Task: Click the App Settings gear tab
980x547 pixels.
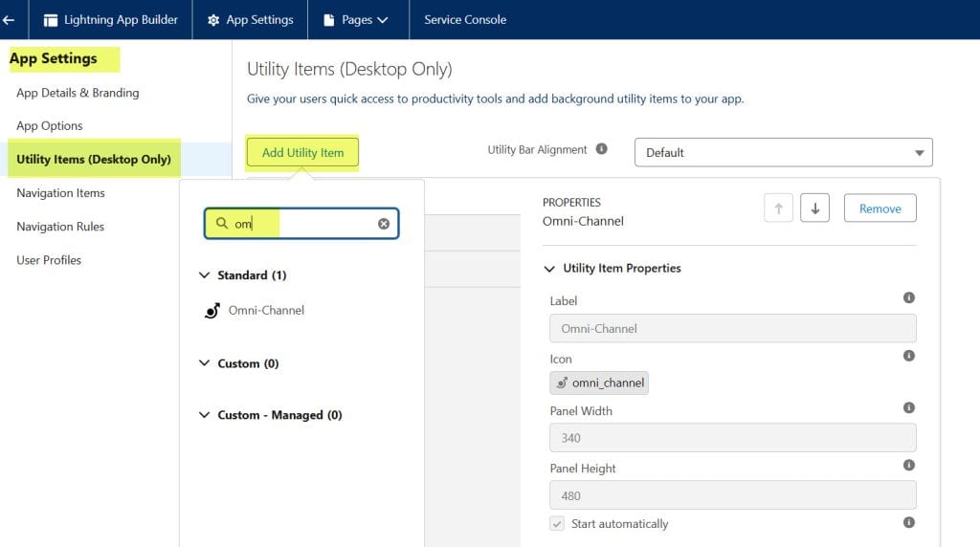Action: pos(250,20)
